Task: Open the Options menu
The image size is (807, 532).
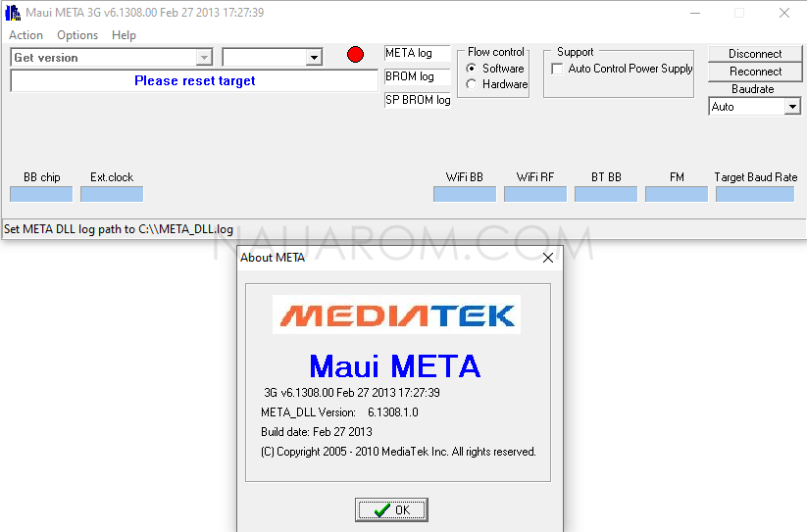Action: 77,35
